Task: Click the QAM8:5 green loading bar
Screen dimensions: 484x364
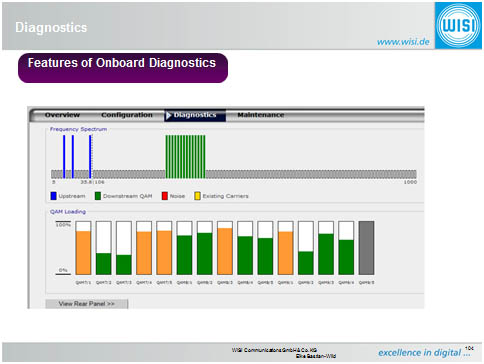Action: (265, 256)
